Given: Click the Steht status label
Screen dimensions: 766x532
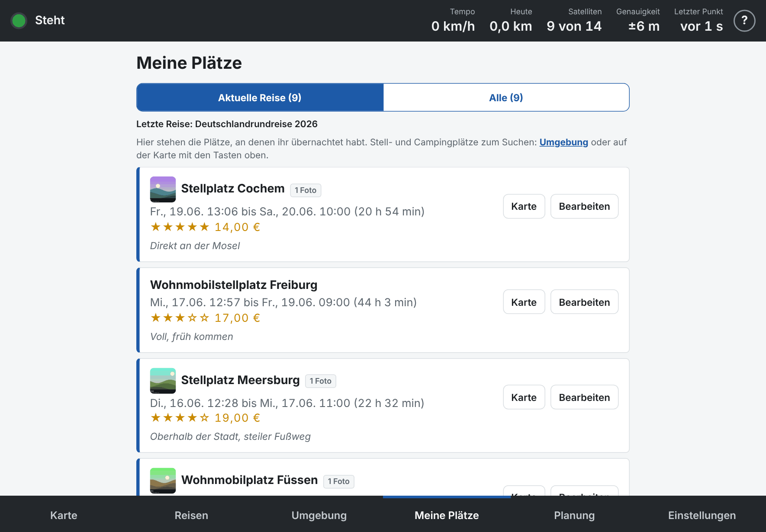Looking at the screenshot, I should coord(50,20).
